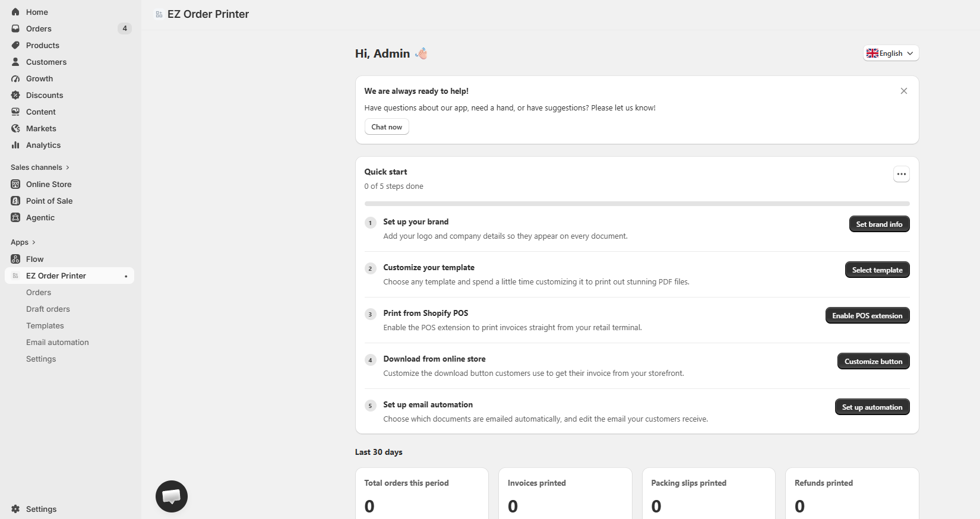Image resolution: width=980 pixels, height=519 pixels.
Task: Expand the Apps section
Action: pos(23,242)
